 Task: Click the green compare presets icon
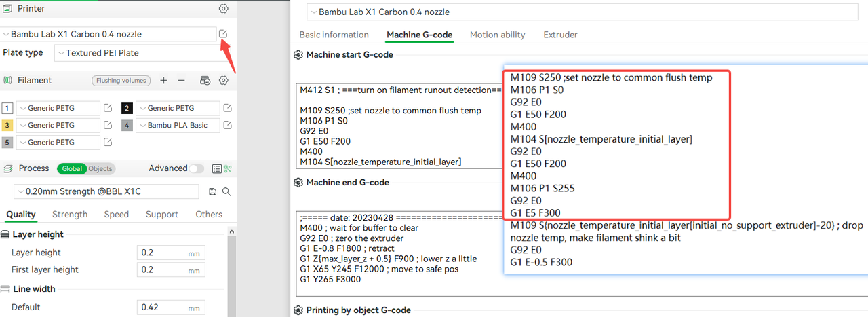[228, 168]
